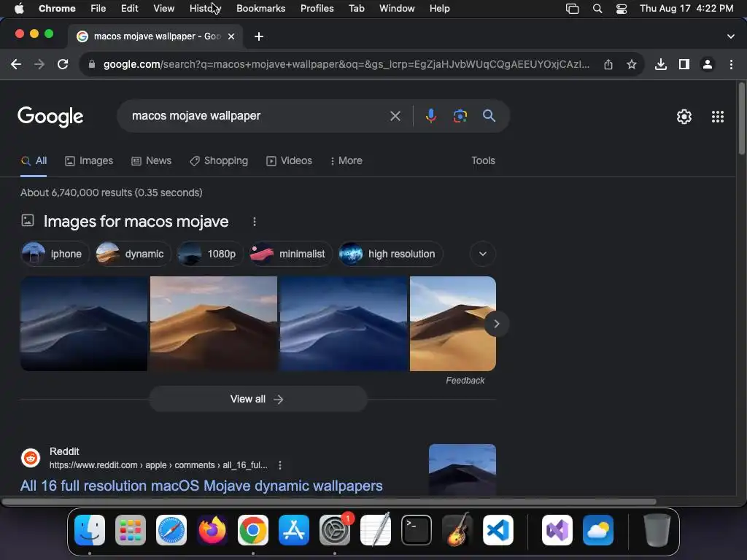Open the Chrome profile icon

click(x=708, y=64)
